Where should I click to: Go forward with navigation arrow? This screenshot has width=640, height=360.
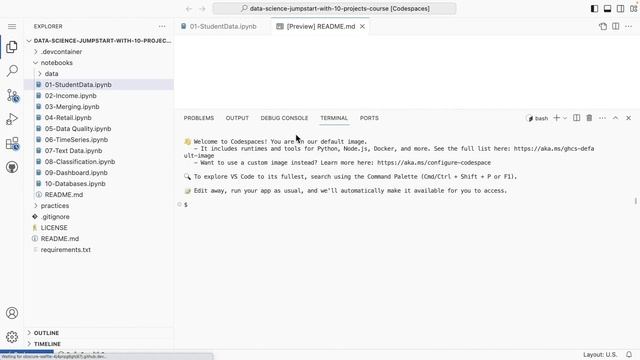pos(202,9)
